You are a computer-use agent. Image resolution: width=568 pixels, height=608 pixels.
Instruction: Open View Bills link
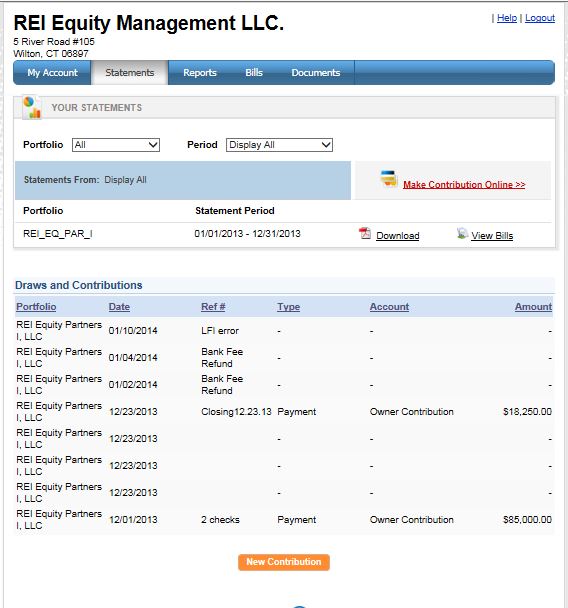coord(492,235)
